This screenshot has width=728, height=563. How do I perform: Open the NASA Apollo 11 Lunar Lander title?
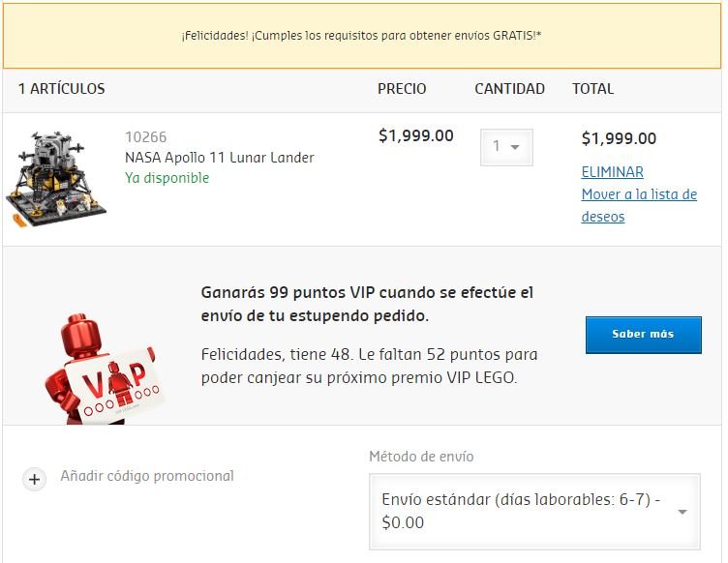(220, 158)
